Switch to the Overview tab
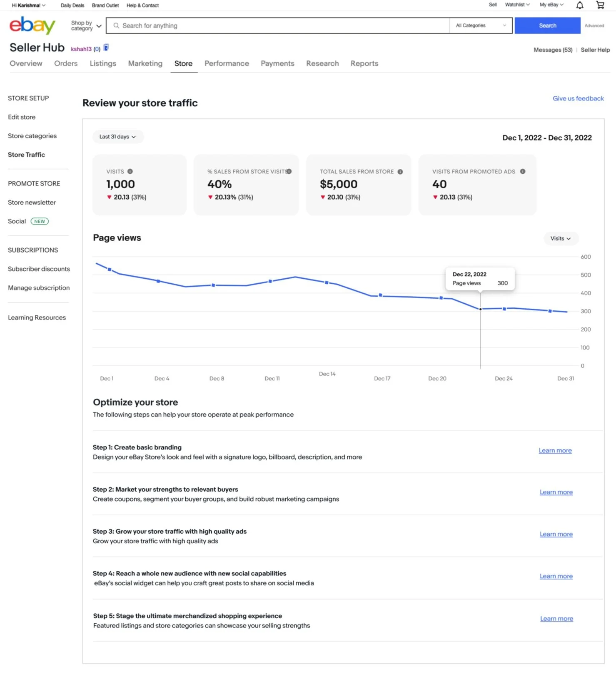Screen dimensions: 616x682 (26, 63)
